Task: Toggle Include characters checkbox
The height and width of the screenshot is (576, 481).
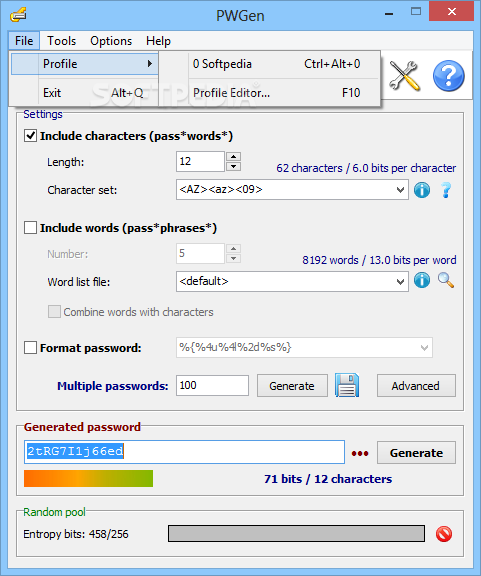Action: click(30, 136)
